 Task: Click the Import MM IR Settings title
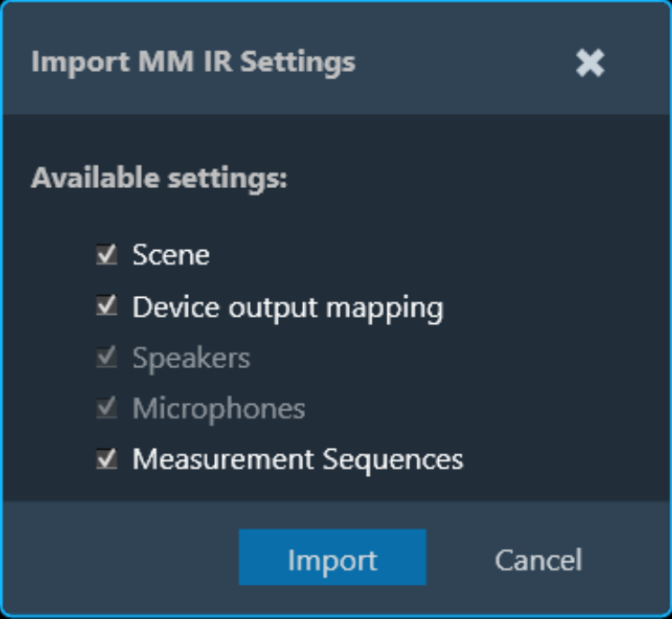[193, 63]
